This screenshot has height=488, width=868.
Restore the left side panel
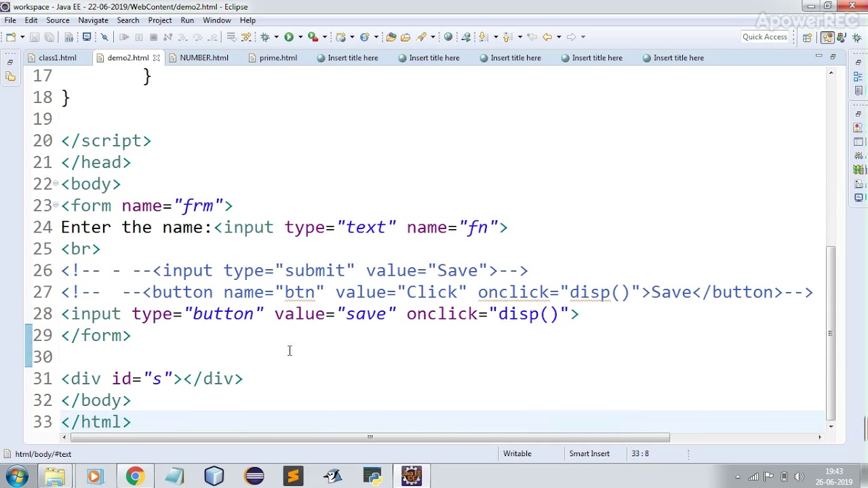pyautogui.click(x=10, y=63)
